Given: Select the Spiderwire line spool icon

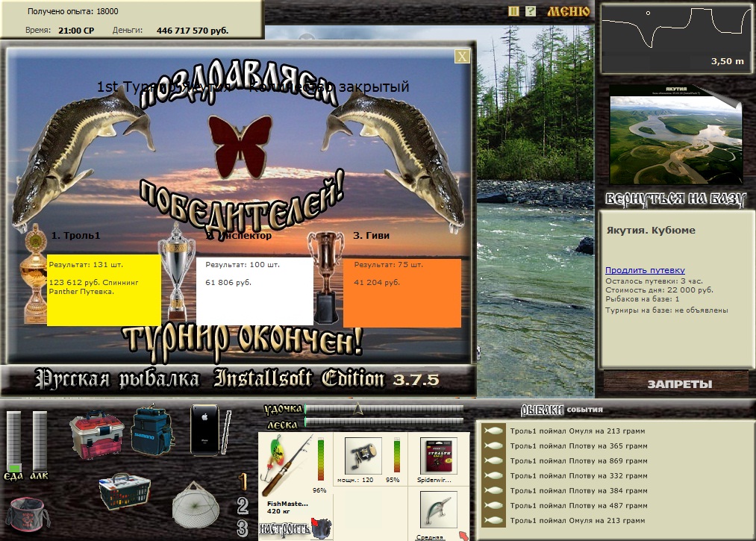Looking at the screenshot, I should point(438,456).
